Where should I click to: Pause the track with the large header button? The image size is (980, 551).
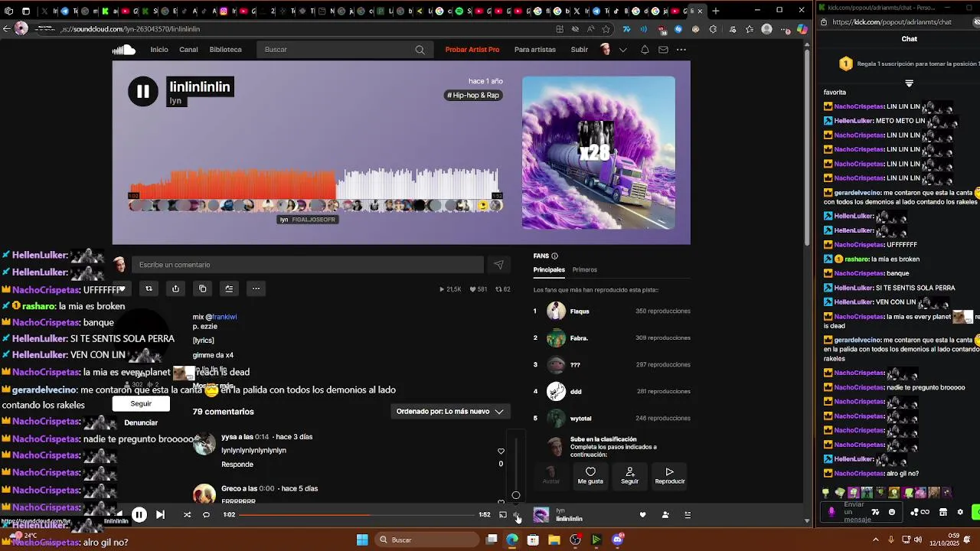(143, 92)
